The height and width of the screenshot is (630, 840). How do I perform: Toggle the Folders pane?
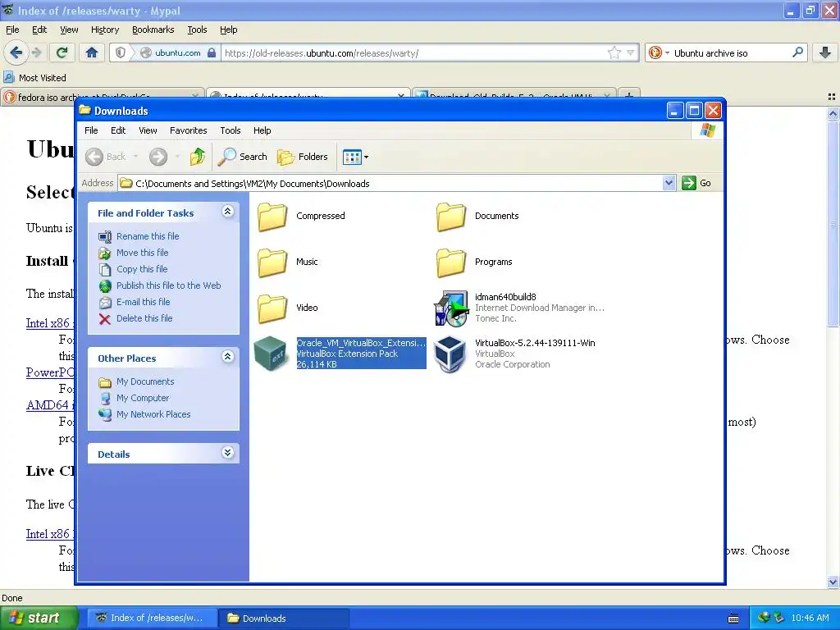click(x=303, y=157)
